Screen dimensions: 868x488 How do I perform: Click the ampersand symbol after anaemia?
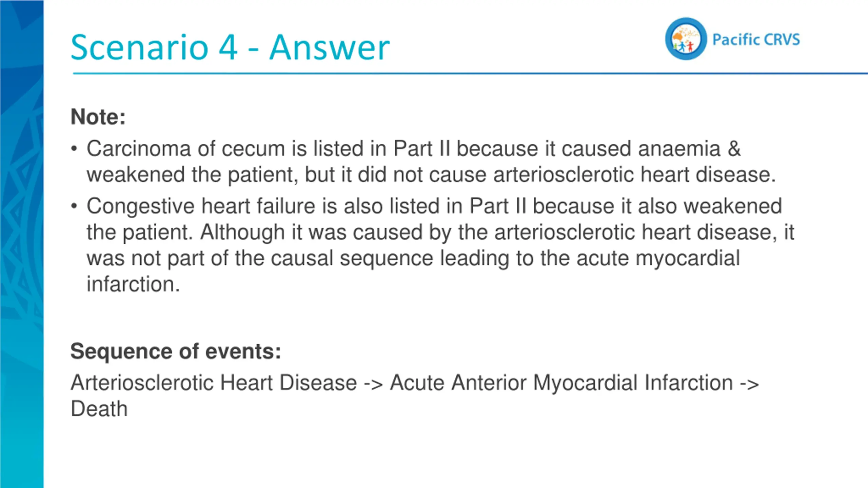coord(734,149)
